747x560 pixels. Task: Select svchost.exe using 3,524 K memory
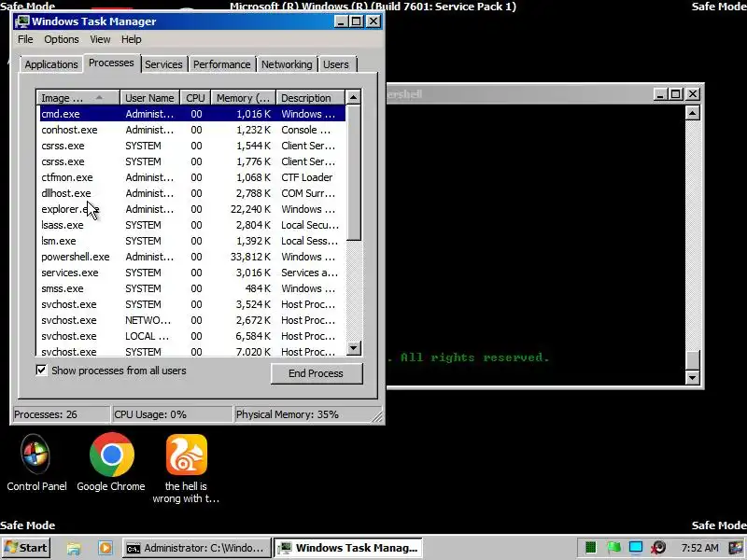click(192, 304)
